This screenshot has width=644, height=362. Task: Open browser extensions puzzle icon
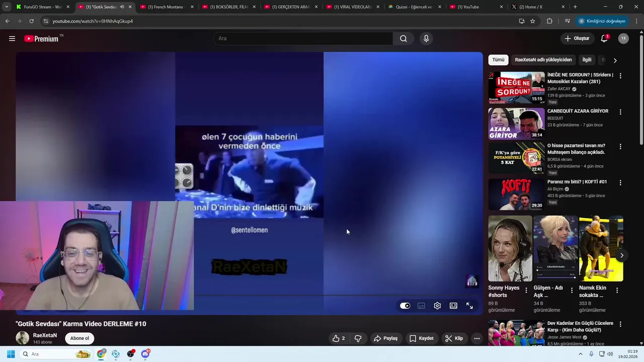[x=549, y=21]
